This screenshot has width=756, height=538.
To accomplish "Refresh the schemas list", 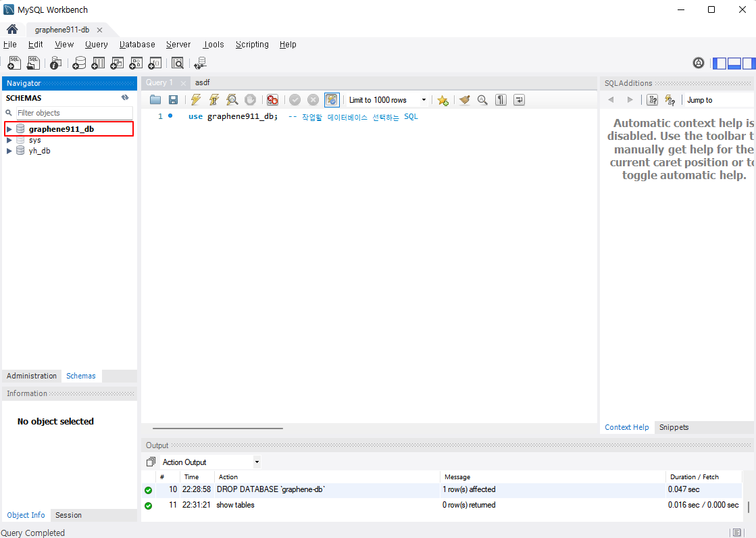I will click(125, 97).
